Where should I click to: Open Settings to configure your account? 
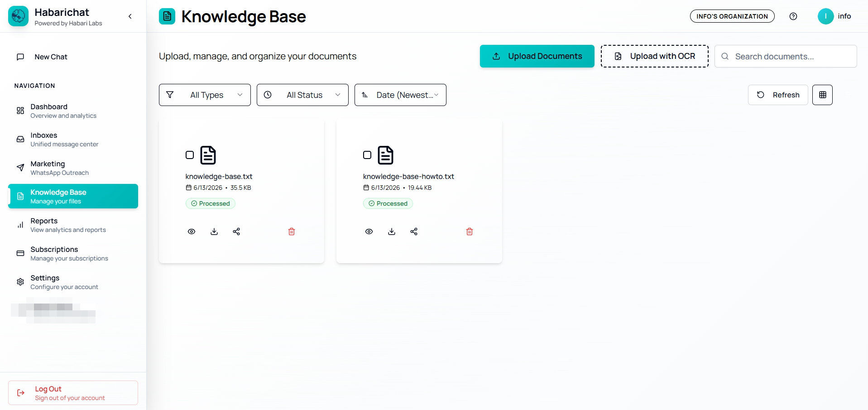pos(73,282)
